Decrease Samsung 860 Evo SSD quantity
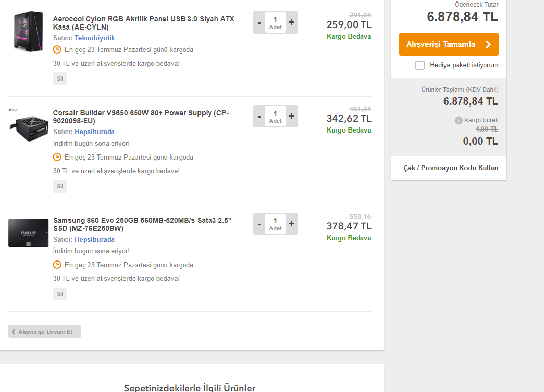544x392 pixels. [259, 224]
